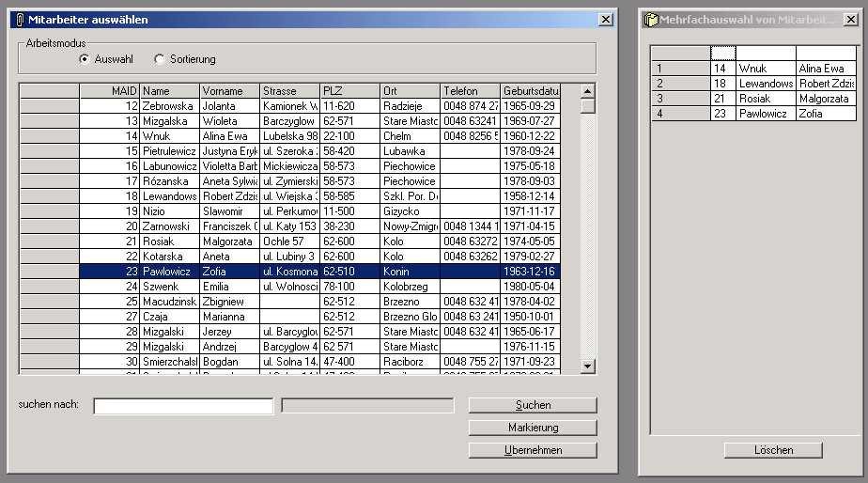Select the Nizio name cell
Screen dimensions: 868x483
point(170,211)
